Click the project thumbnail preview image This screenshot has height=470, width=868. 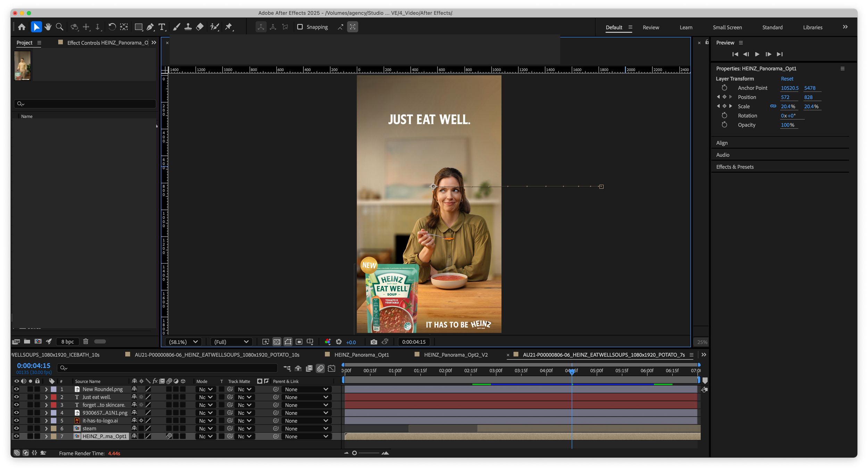pyautogui.click(x=23, y=66)
